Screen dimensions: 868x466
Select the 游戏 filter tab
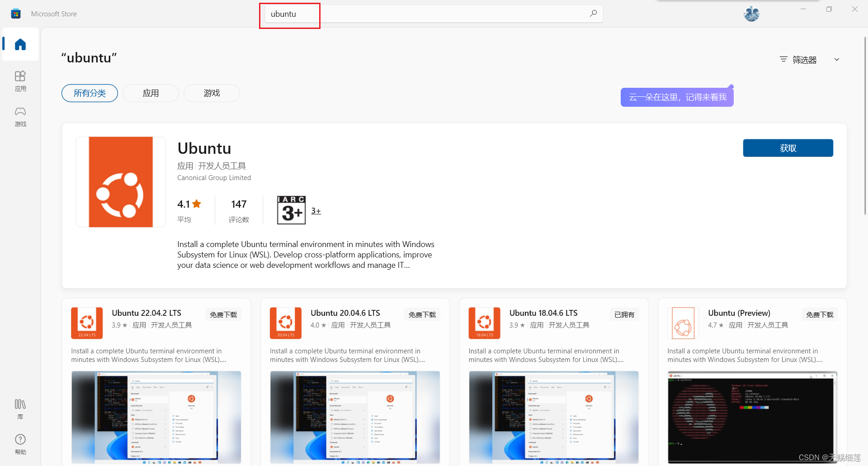pos(212,93)
